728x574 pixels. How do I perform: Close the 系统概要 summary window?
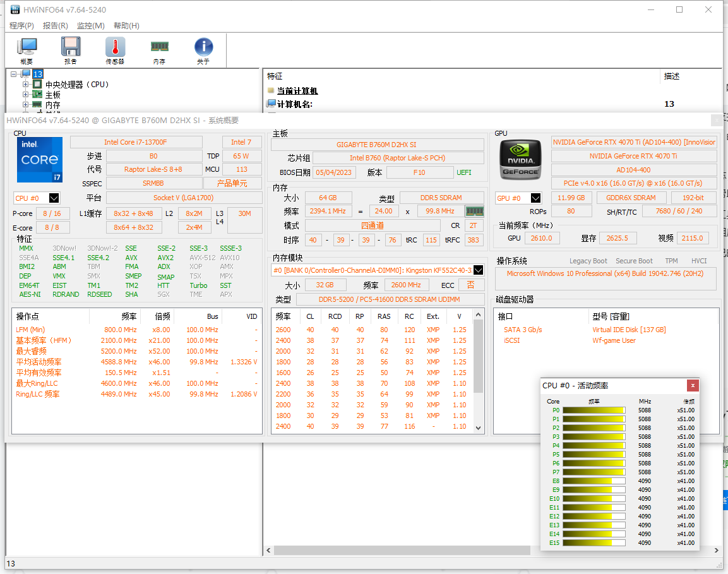pyautogui.click(x=717, y=120)
